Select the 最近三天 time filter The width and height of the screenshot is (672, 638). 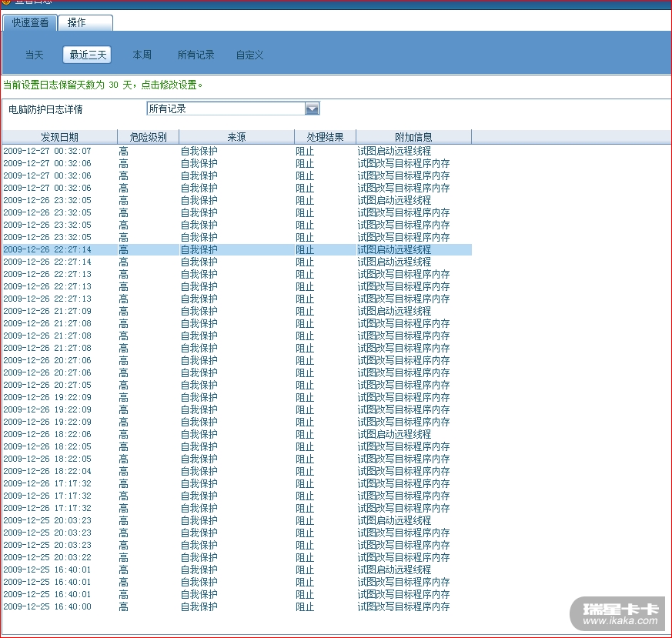point(86,55)
